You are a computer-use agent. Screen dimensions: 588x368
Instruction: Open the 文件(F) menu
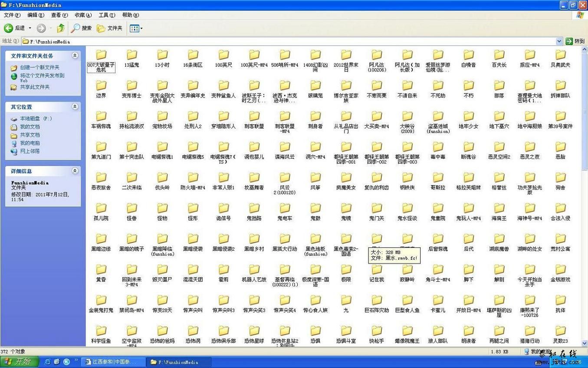12,15
